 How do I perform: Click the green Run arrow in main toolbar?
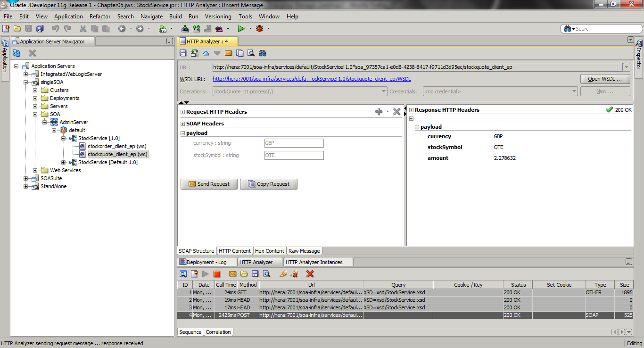[x=241, y=29]
